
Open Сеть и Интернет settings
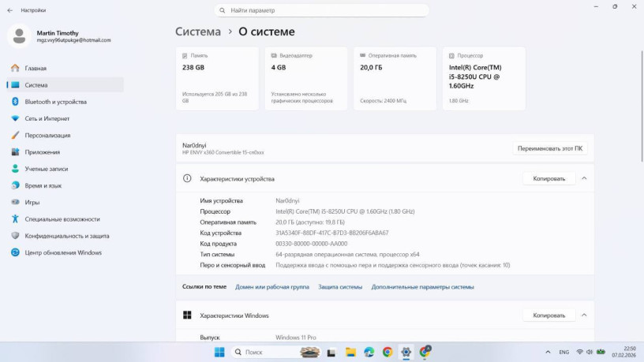pos(47,118)
